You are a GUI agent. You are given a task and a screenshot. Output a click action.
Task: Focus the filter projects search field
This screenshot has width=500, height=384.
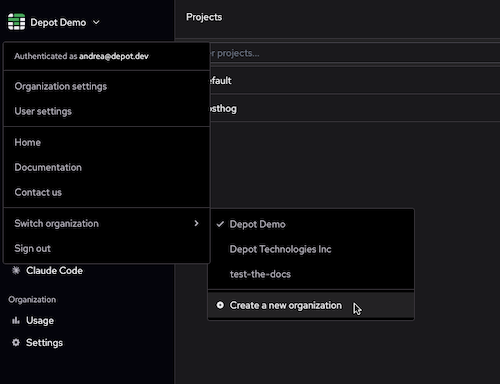click(x=355, y=53)
